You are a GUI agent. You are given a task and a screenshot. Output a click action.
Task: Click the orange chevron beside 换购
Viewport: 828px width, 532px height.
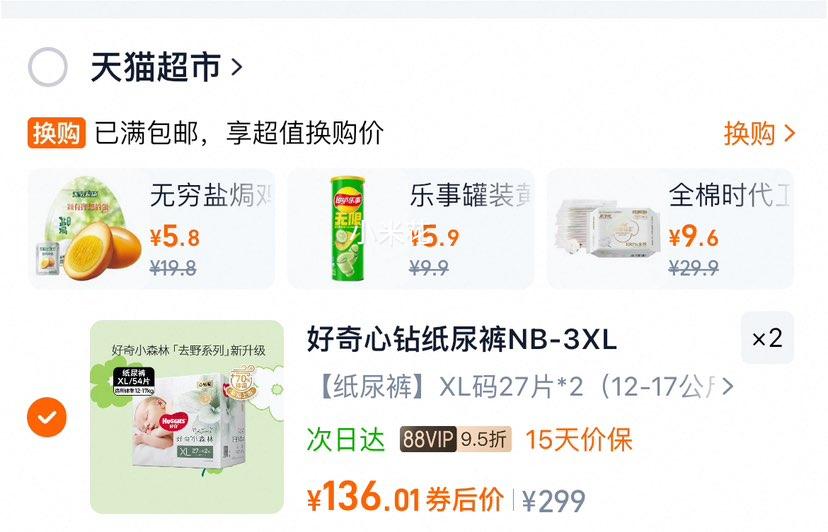point(789,133)
